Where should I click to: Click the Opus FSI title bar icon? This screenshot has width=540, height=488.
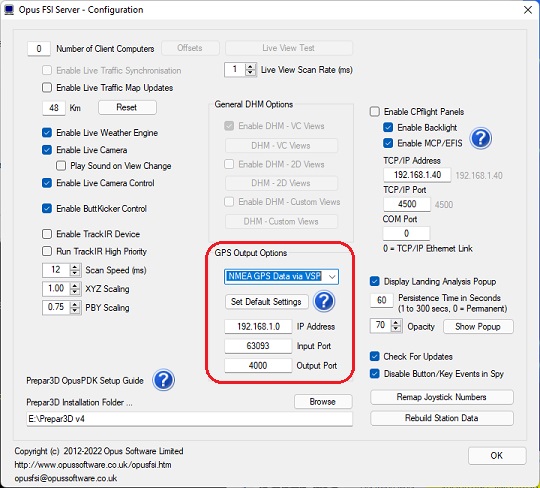(9, 10)
